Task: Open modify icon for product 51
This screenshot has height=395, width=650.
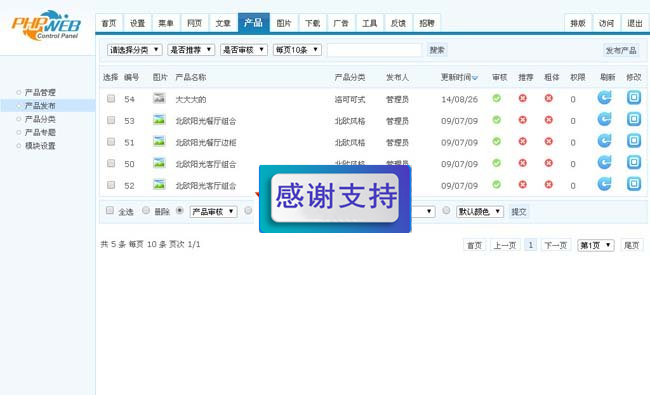Action: click(x=634, y=141)
